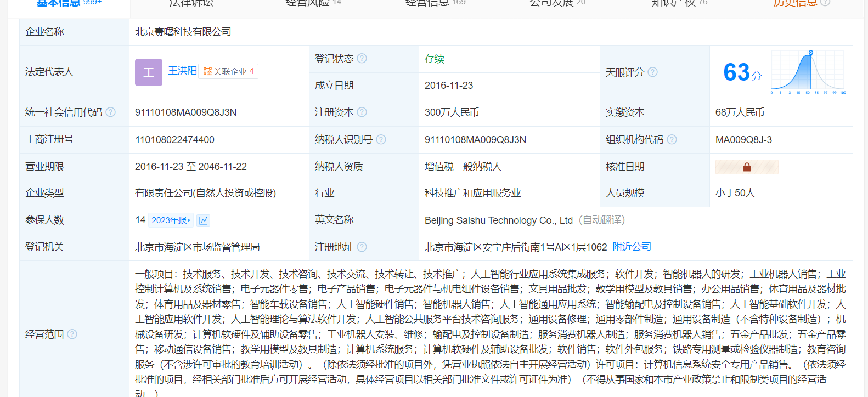Viewport: 868px width, 397px height.
Task: Open the 参保人数 trend chart icon
Action: (203, 220)
